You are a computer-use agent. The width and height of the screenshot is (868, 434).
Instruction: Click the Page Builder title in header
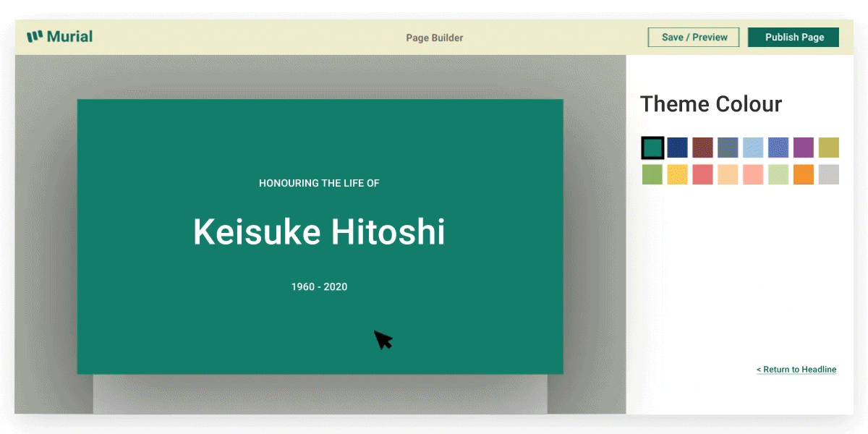coord(434,38)
